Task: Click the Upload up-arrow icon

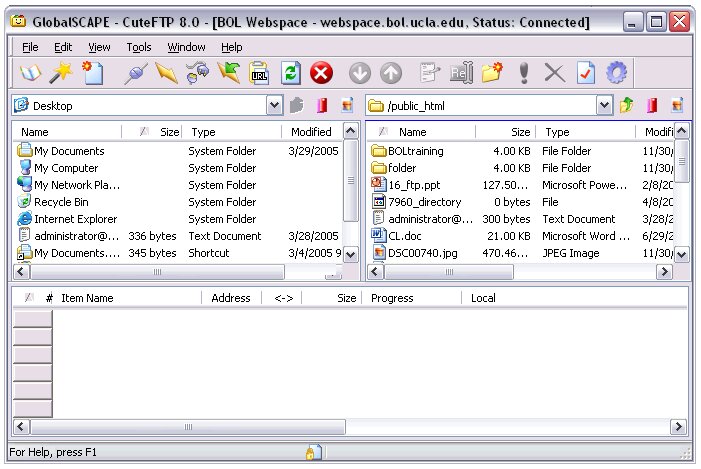Action: (x=391, y=73)
